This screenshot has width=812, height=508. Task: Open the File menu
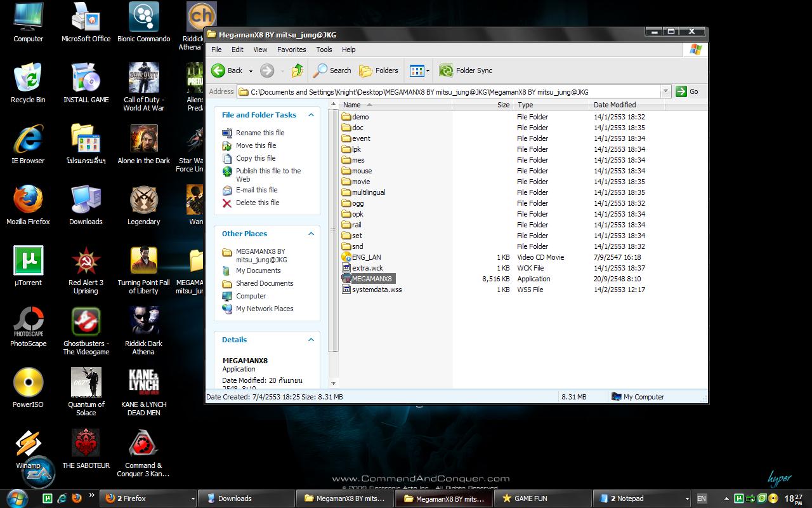tap(216, 50)
